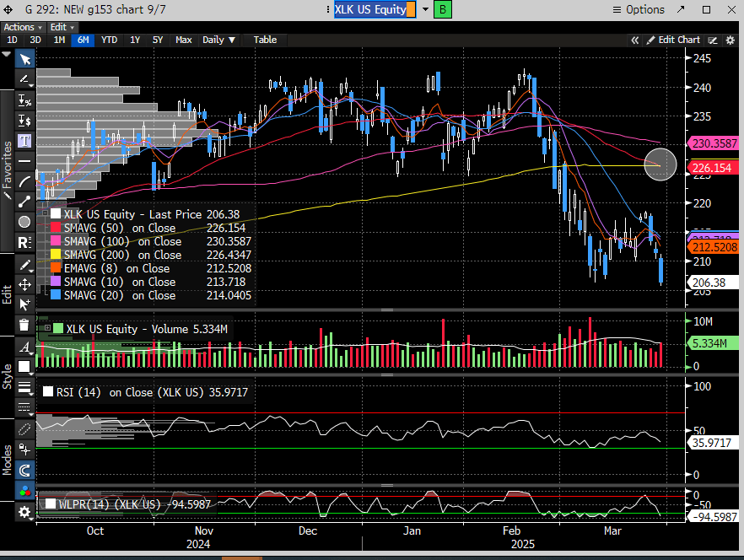The width and height of the screenshot is (744, 560).
Task: Open the dashed line pattern option
Action: pyautogui.click(x=24, y=407)
